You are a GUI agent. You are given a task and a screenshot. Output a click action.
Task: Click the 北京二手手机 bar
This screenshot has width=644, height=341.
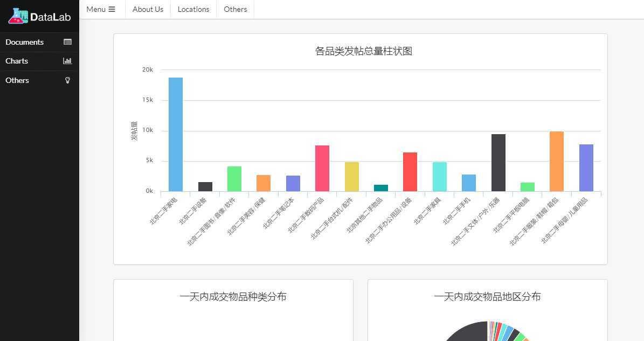click(x=469, y=183)
